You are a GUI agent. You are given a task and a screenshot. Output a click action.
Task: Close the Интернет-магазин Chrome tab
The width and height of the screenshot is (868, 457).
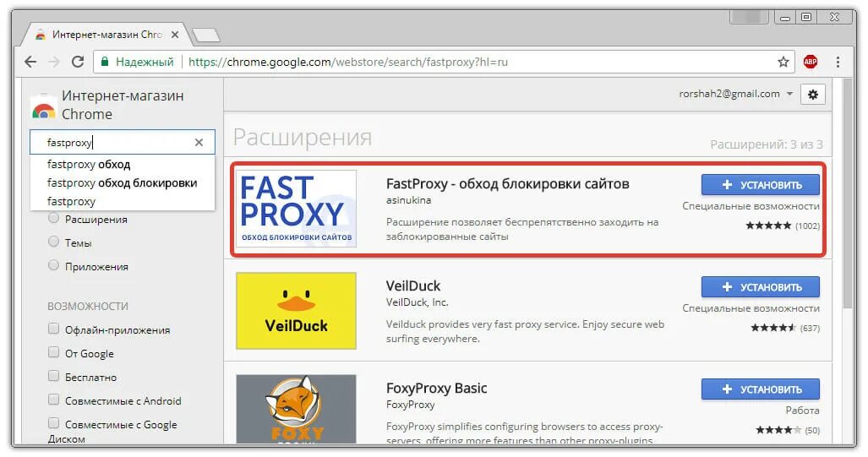tap(175, 35)
